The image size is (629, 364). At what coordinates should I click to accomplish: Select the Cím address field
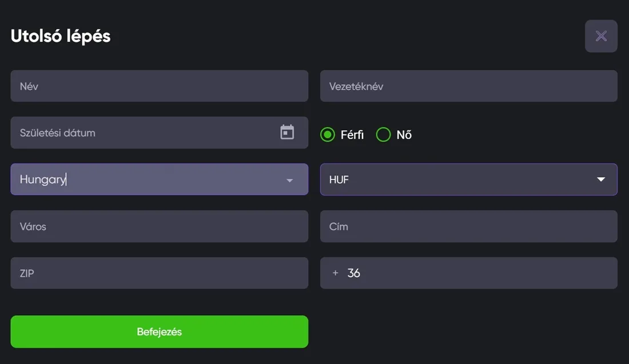(468, 226)
